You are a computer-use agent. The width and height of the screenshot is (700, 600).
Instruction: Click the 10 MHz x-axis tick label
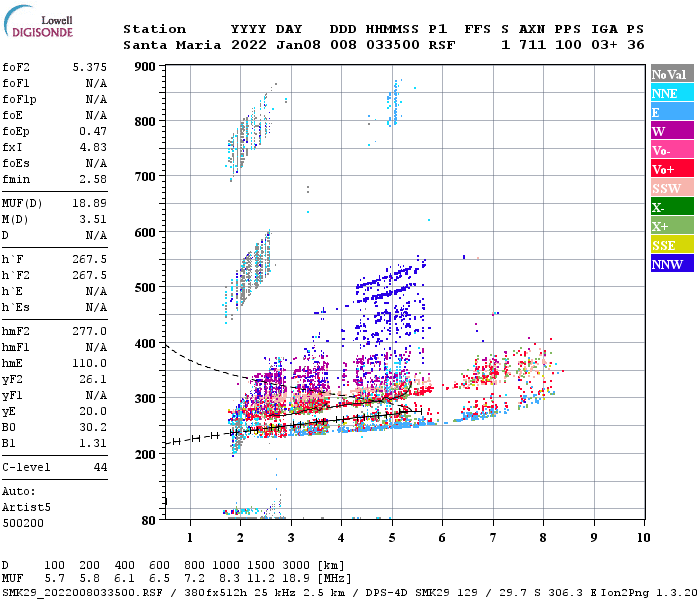643,538
